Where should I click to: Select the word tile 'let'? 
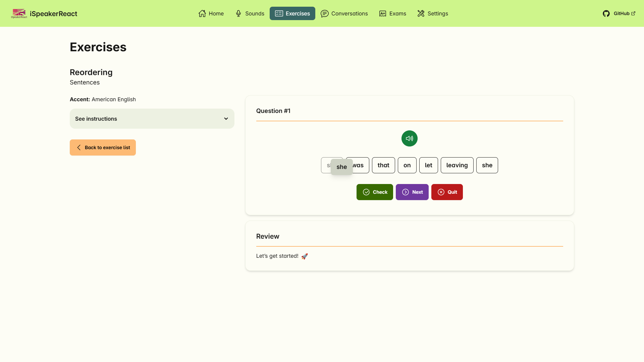click(x=428, y=165)
